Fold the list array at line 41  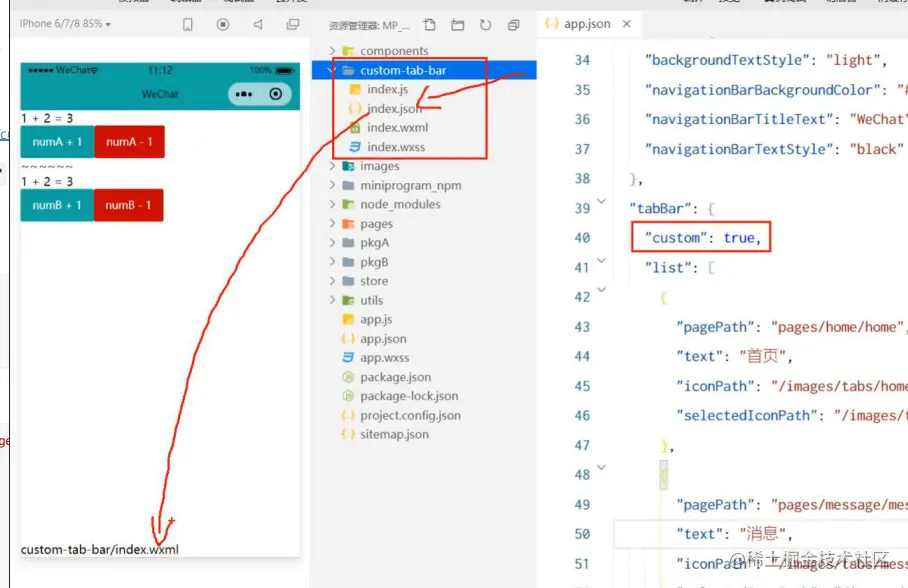602,260
